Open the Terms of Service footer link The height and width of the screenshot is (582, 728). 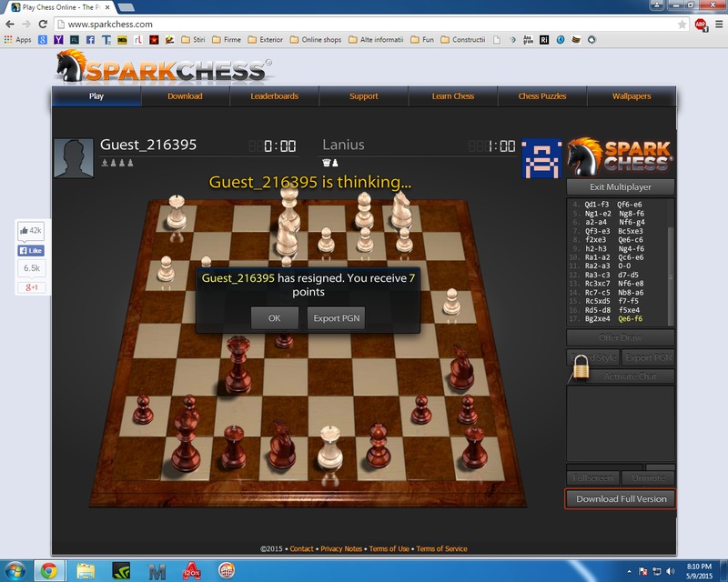(x=441, y=548)
